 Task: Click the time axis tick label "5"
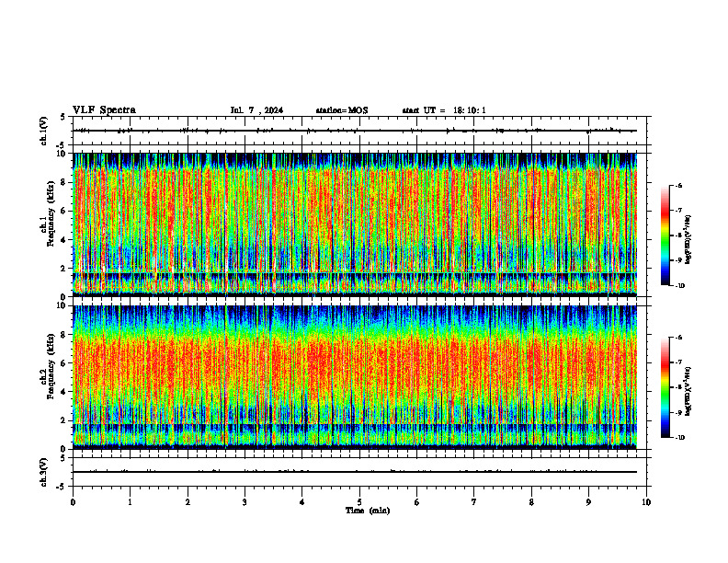pyautogui.click(x=359, y=502)
